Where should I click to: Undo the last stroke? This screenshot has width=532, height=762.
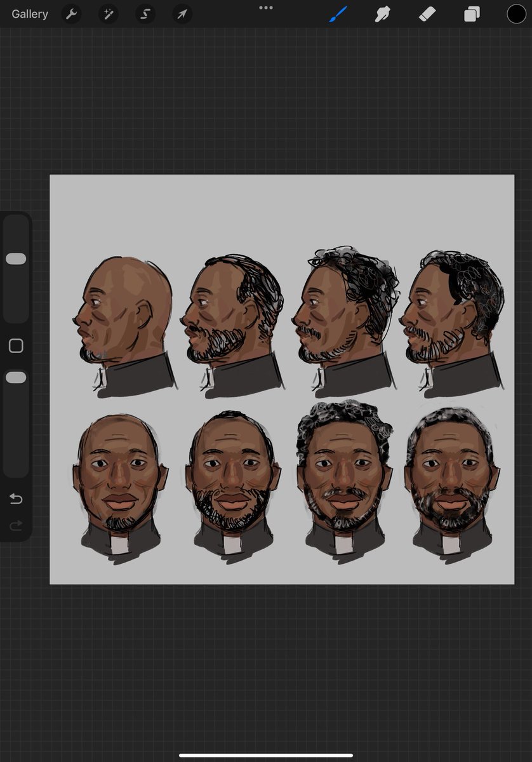(16, 499)
